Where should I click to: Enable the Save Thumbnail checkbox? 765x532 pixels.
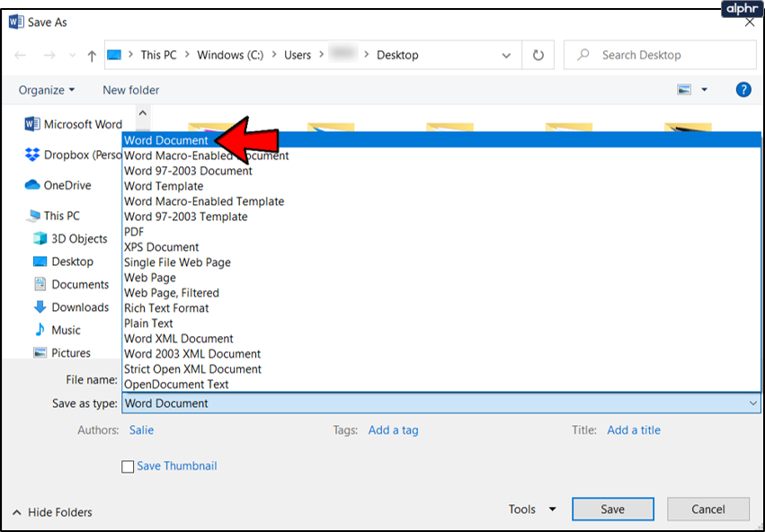(x=128, y=466)
